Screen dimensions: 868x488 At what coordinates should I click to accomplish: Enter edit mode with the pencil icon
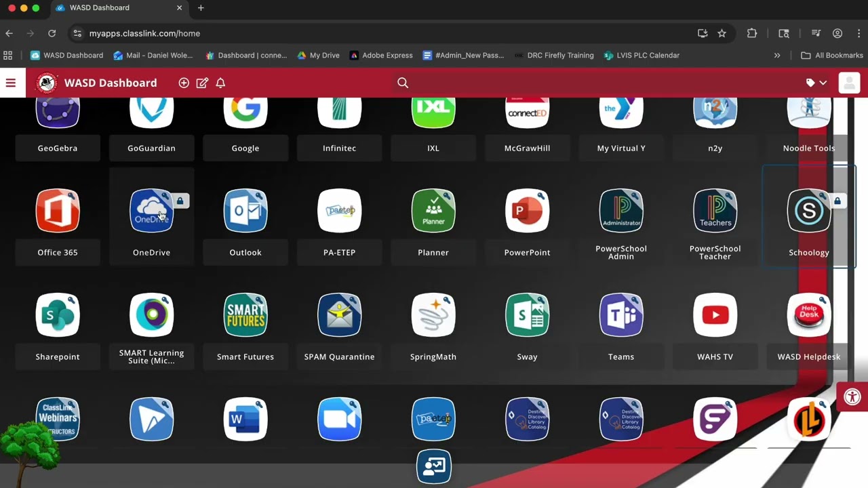click(x=202, y=83)
